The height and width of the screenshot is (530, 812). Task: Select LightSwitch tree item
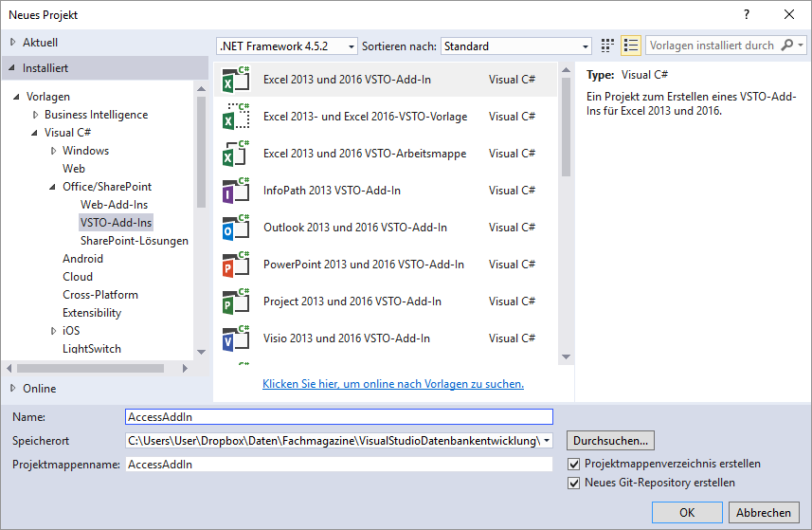click(x=92, y=349)
